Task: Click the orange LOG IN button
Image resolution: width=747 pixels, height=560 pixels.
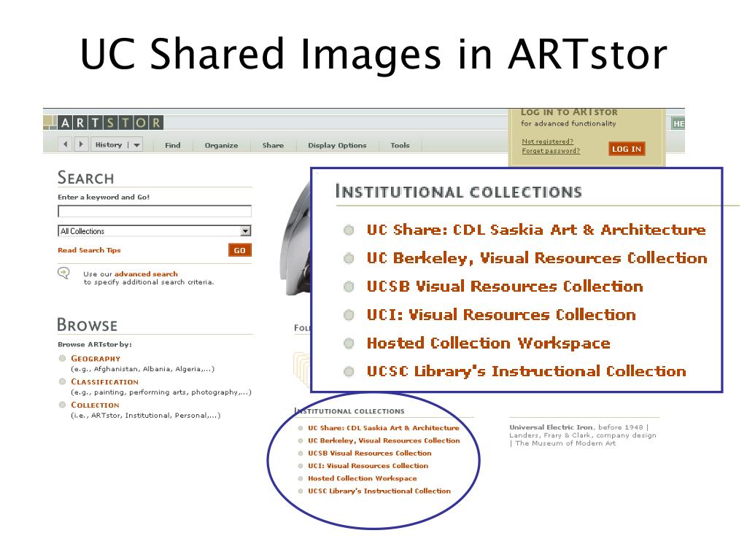Action: (627, 149)
